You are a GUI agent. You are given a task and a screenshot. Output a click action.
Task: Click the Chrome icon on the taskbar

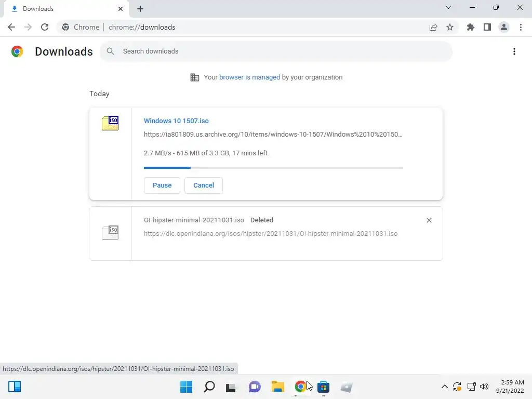coord(300,387)
